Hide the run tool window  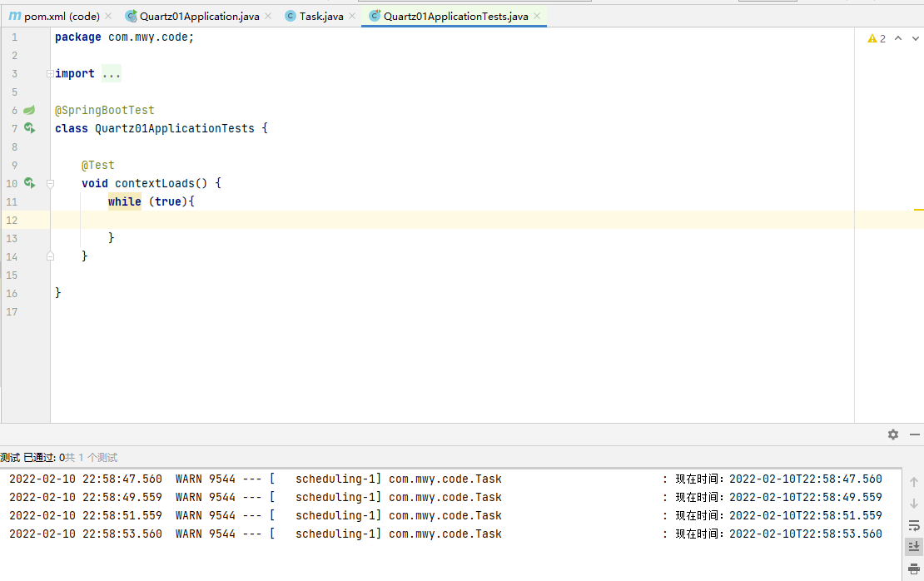coord(915,435)
